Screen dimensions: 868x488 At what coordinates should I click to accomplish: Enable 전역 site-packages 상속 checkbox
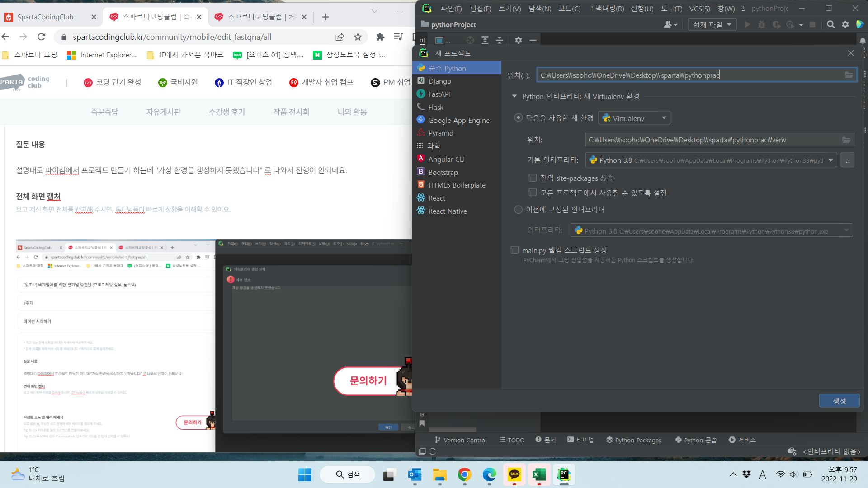point(533,178)
